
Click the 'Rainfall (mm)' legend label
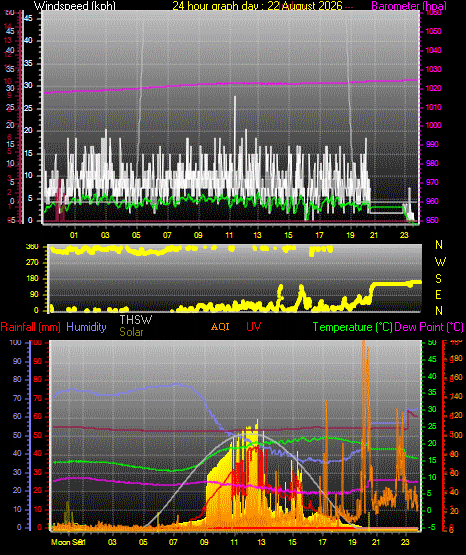point(30,327)
